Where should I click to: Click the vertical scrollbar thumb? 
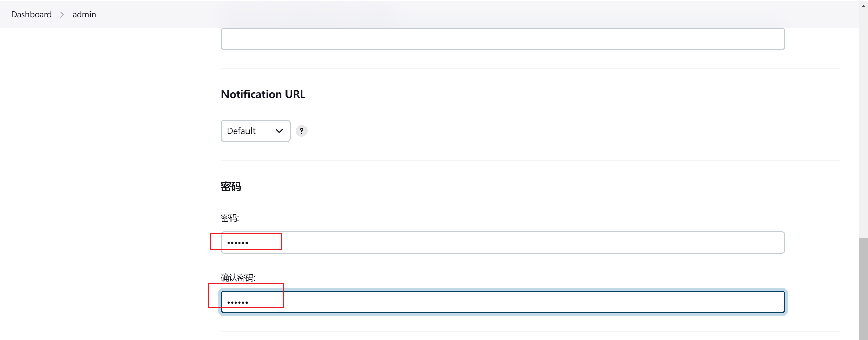pos(863,288)
